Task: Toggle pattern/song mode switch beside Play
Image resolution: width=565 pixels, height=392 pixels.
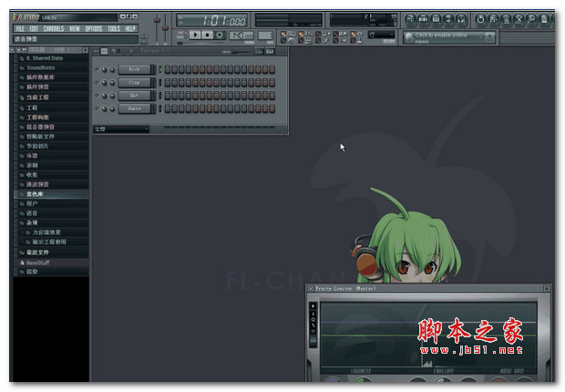Action: point(186,35)
